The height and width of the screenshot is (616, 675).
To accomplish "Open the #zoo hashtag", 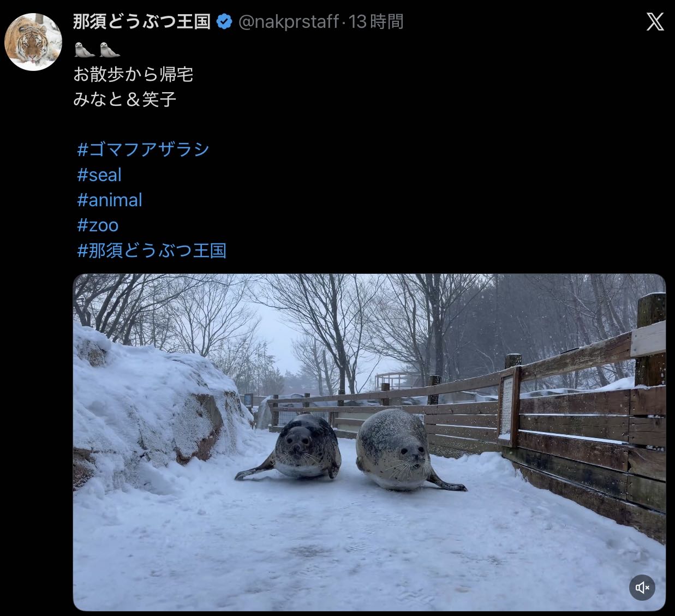I will pyautogui.click(x=98, y=225).
